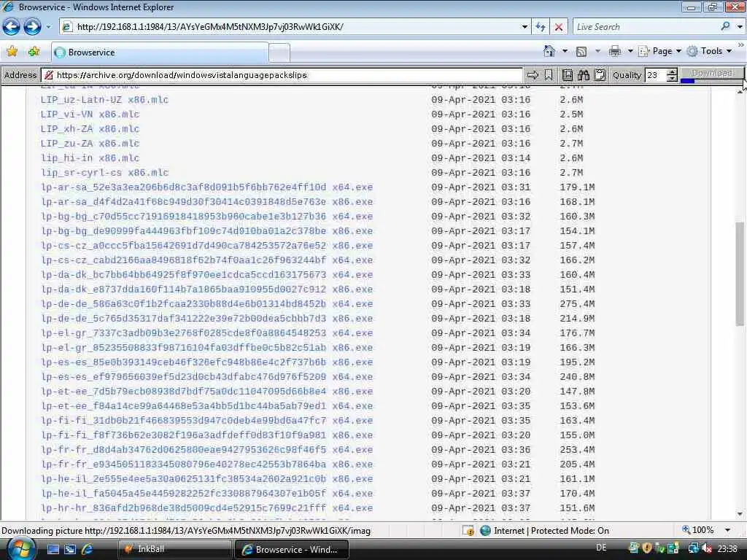Click the Print icon

pyautogui.click(x=615, y=51)
